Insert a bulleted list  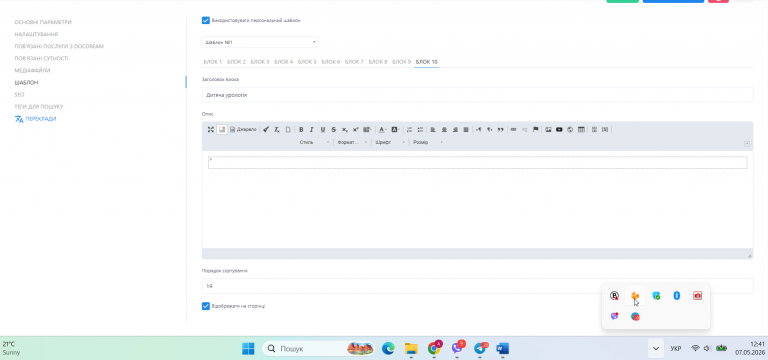coord(420,130)
